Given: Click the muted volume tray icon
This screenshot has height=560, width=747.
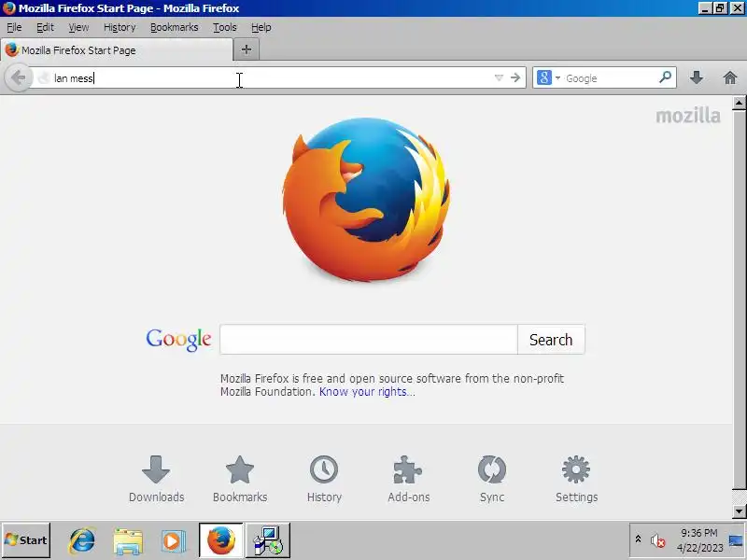Looking at the screenshot, I should coord(657,540).
